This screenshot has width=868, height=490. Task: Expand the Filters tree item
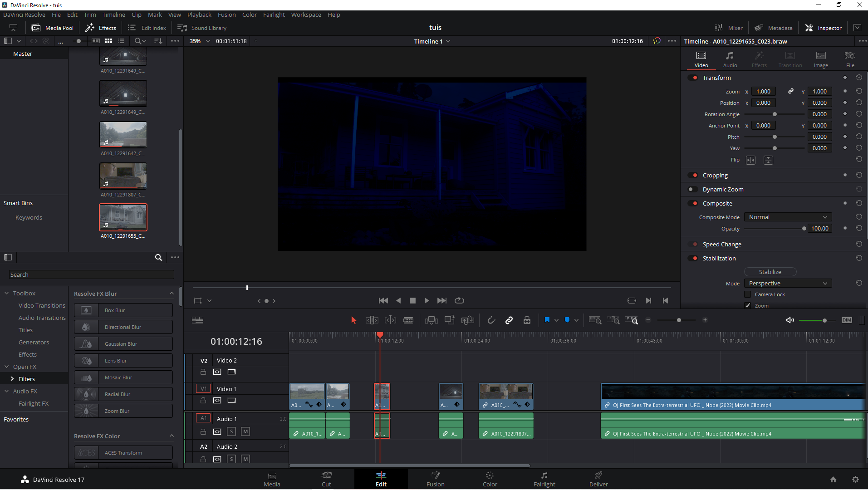click(12, 379)
